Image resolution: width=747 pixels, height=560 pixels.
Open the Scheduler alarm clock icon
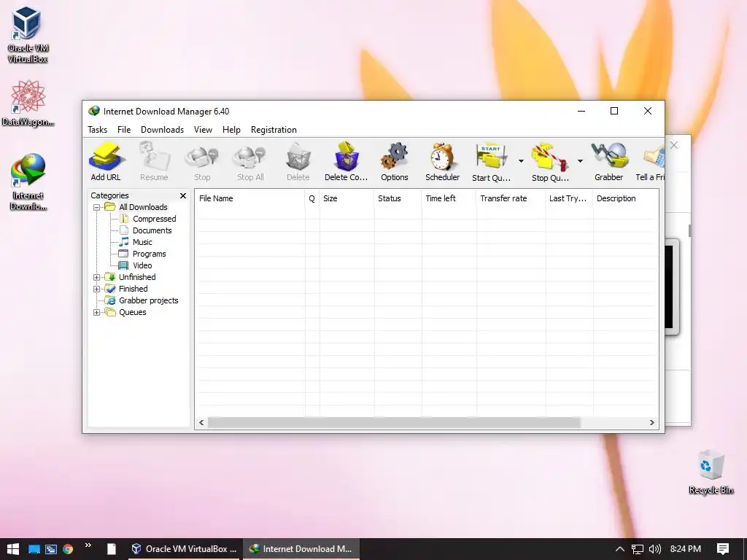pos(443,162)
